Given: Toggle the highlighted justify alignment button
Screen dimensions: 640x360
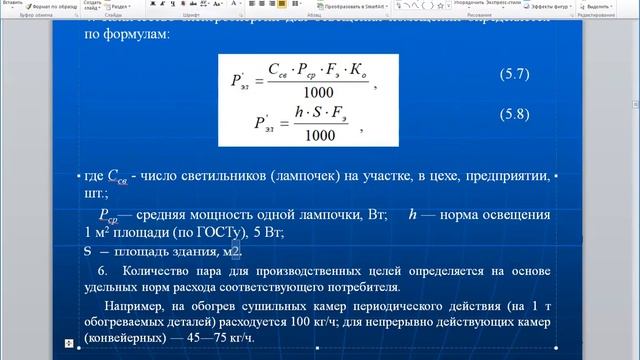Looking at the screenshot, I should point(282,4).
